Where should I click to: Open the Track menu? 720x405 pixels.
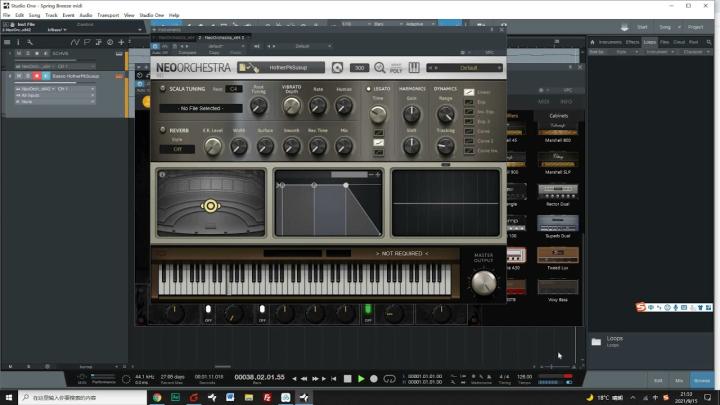pyautogui.click(x=51, y=15)
